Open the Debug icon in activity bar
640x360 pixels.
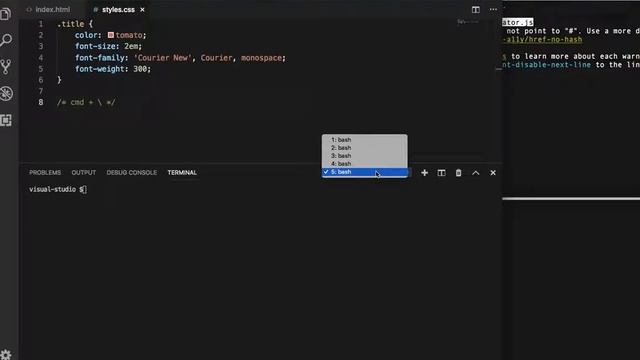6,93
